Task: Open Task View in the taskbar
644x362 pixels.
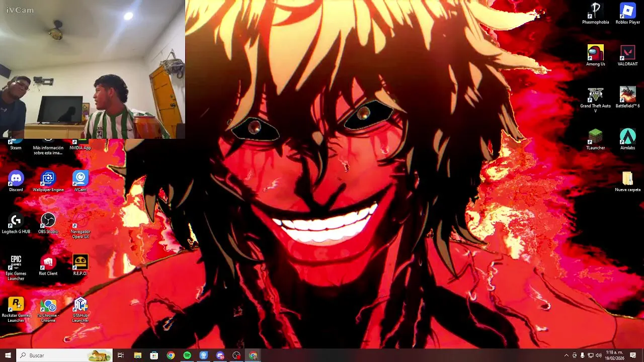Action: 121,355
